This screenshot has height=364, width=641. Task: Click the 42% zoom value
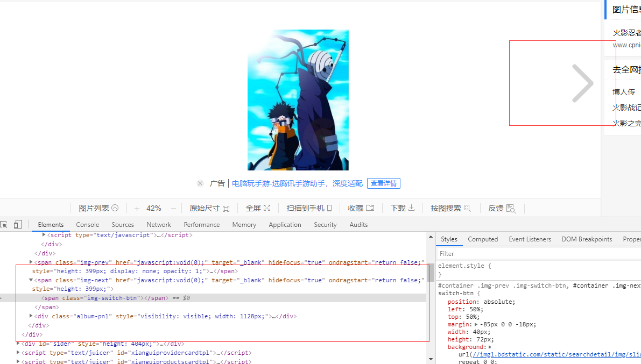[154, 209]
